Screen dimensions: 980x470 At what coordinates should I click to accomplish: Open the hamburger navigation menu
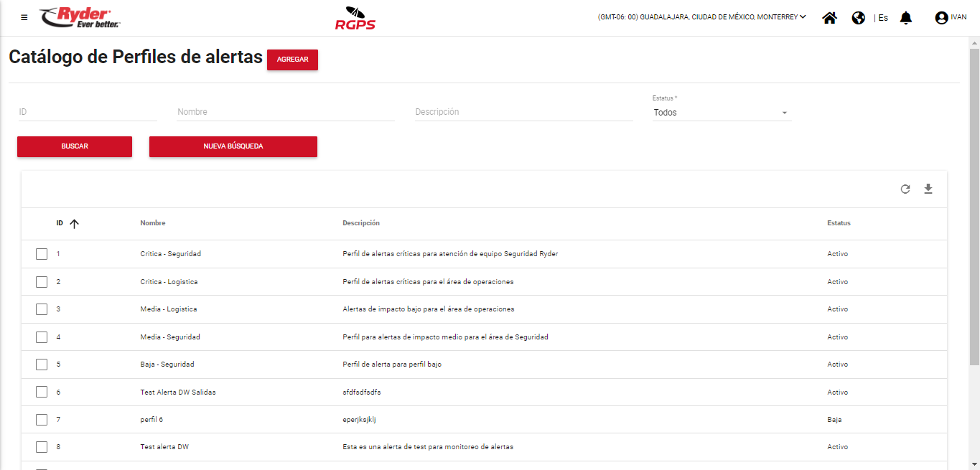(24, 18)
